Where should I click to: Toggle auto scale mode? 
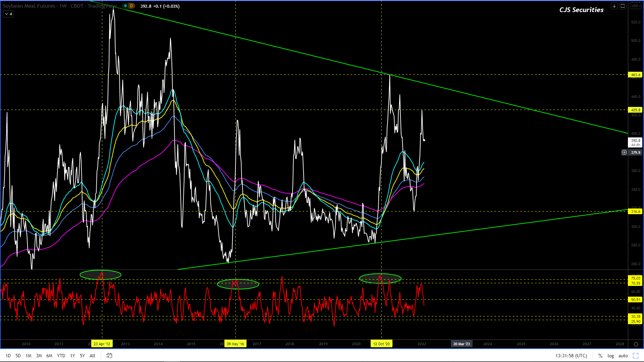point(623,356)
